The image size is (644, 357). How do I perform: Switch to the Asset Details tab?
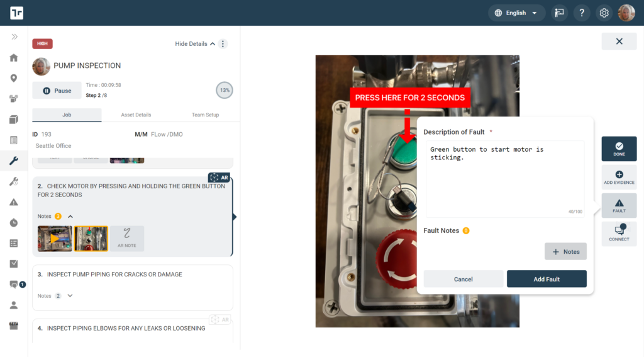[x=136, y=115]
